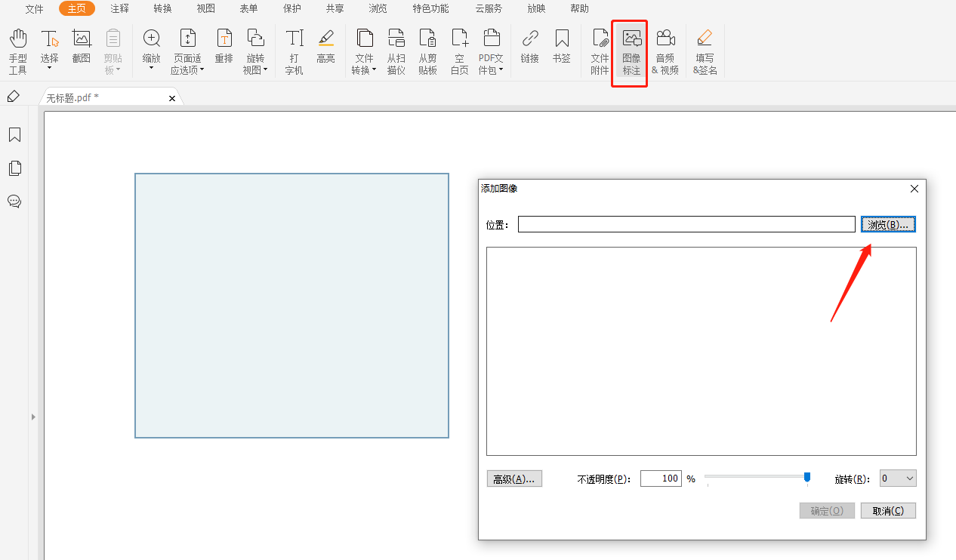956x560 pixels.
Task: Click the File Attachment (文件附件) icon
Action: click(600, 52)
